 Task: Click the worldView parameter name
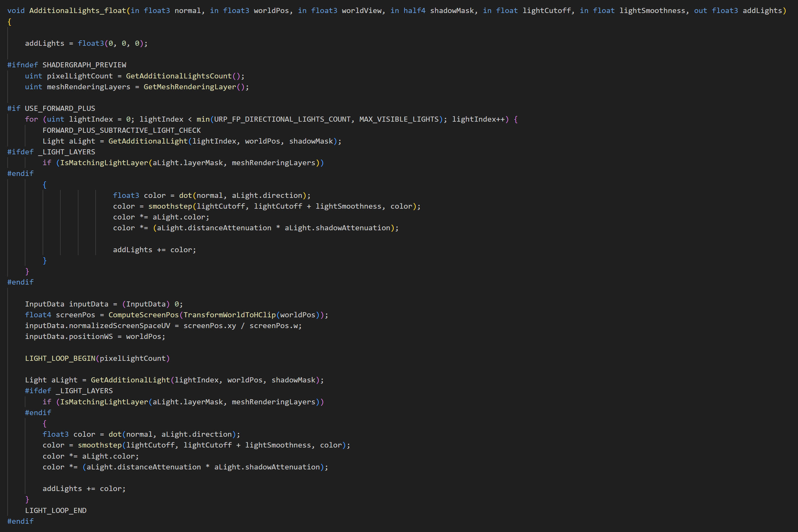(361, 10)
